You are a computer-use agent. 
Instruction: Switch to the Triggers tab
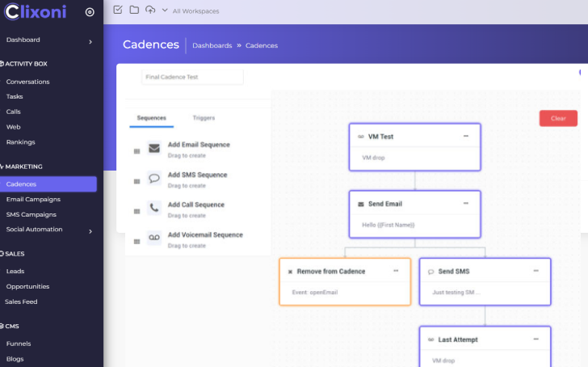204,118
